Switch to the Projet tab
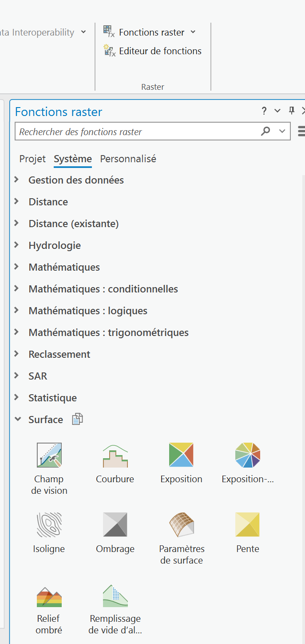 [32, 159]
